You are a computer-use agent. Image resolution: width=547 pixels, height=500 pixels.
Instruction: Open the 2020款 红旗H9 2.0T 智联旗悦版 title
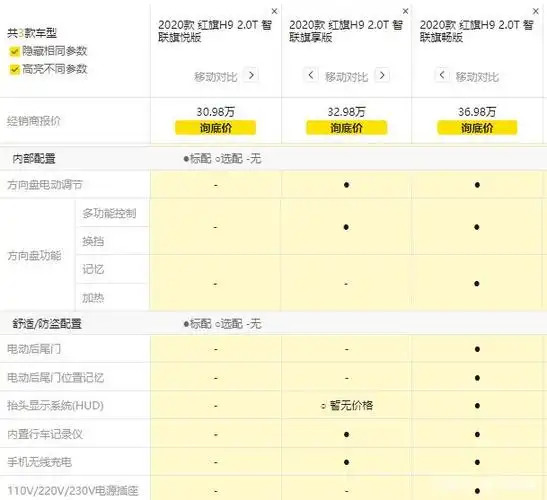pos(215,31)
